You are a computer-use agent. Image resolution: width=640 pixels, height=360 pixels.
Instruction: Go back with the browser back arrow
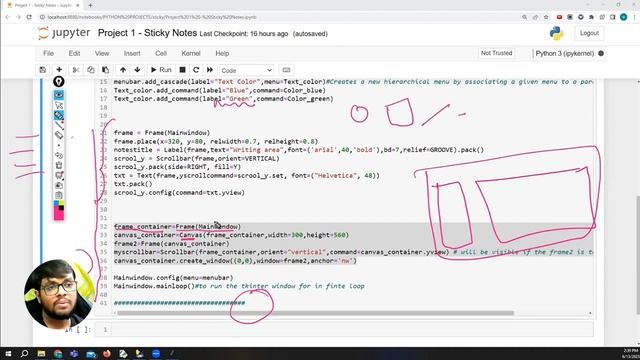pos(7,17)
